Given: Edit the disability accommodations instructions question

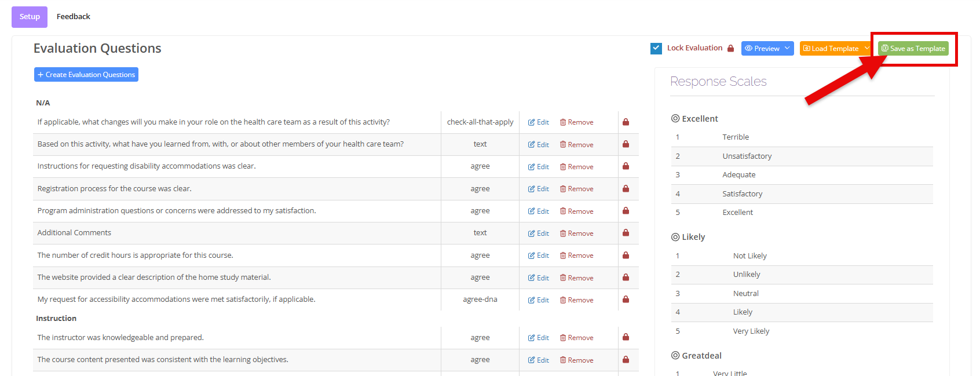Looking at the screenshot, I should pos(539,167).
